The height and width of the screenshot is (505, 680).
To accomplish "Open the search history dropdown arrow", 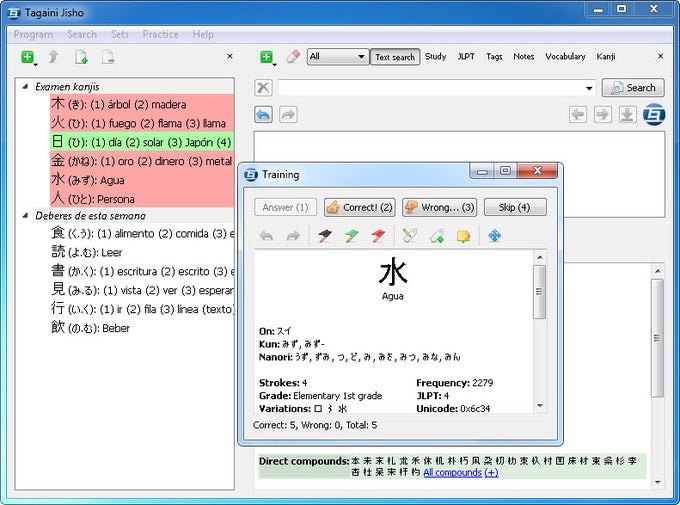I will coord(589,88).
